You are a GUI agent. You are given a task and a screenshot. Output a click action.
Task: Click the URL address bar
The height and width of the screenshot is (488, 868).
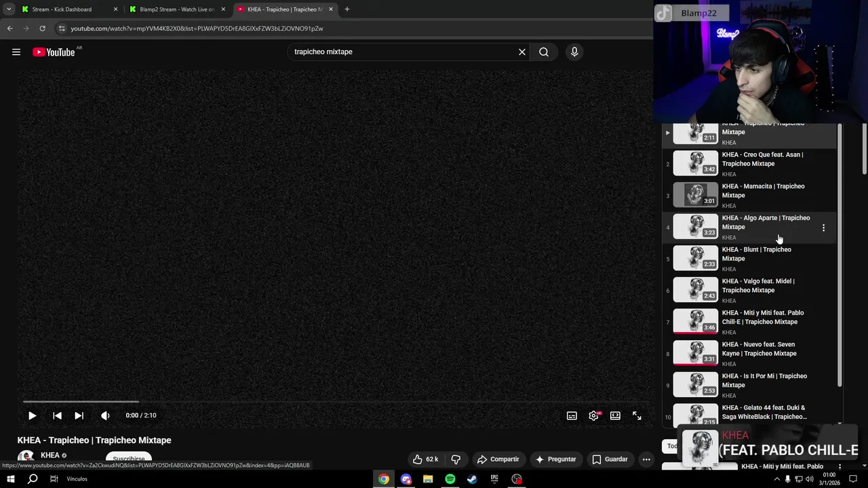point(353,28)
